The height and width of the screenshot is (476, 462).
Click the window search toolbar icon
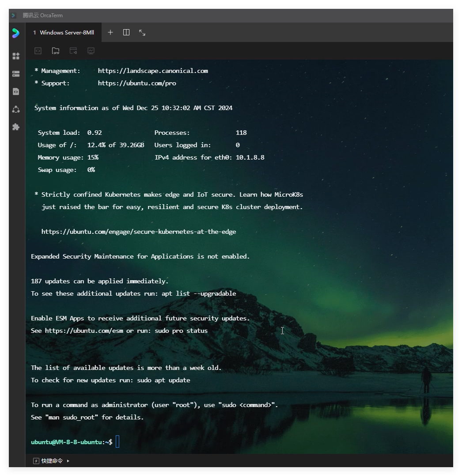point(73,51)
